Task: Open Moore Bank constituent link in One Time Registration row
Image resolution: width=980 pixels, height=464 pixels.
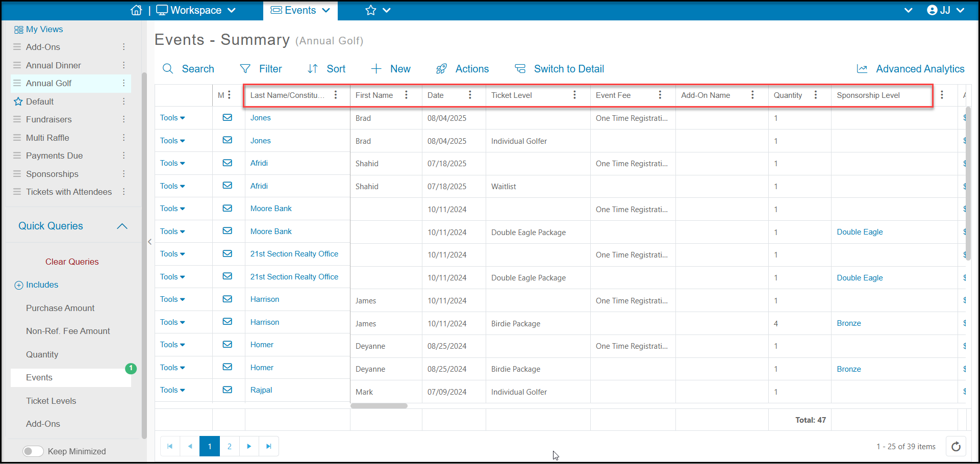Action: point(271,209)
